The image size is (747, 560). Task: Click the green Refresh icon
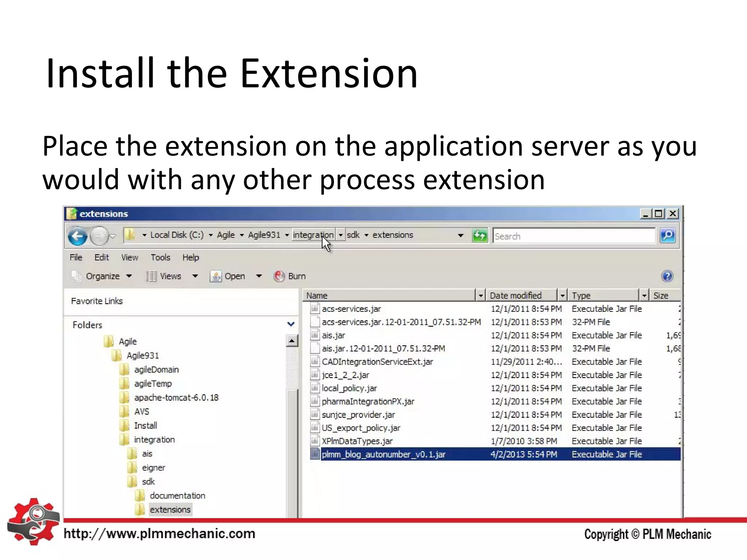click(480, 236)
